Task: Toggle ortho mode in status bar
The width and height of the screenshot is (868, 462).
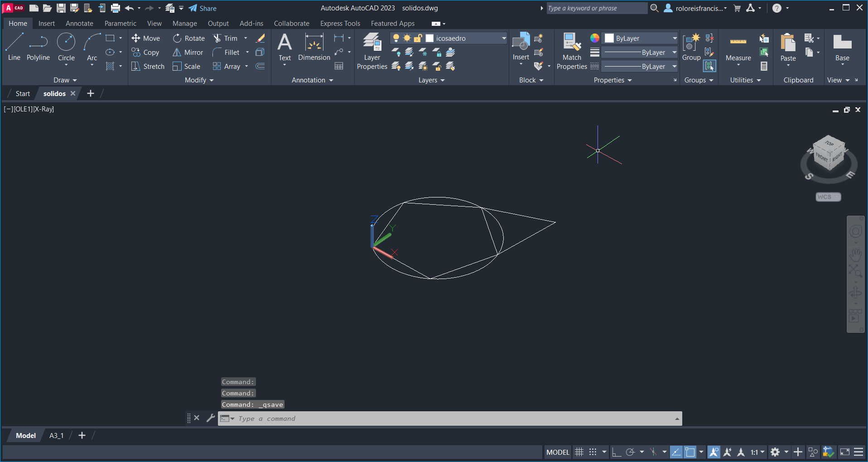Action: 616,452
